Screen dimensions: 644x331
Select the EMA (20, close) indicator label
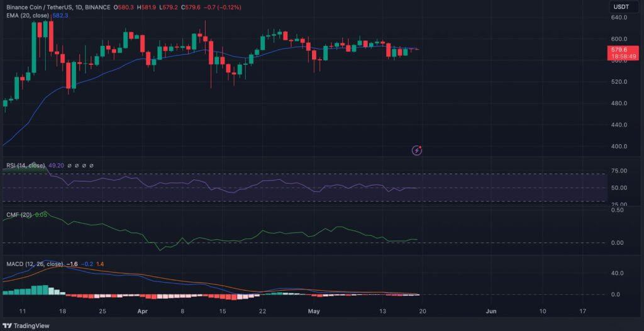tap(28, 15)
